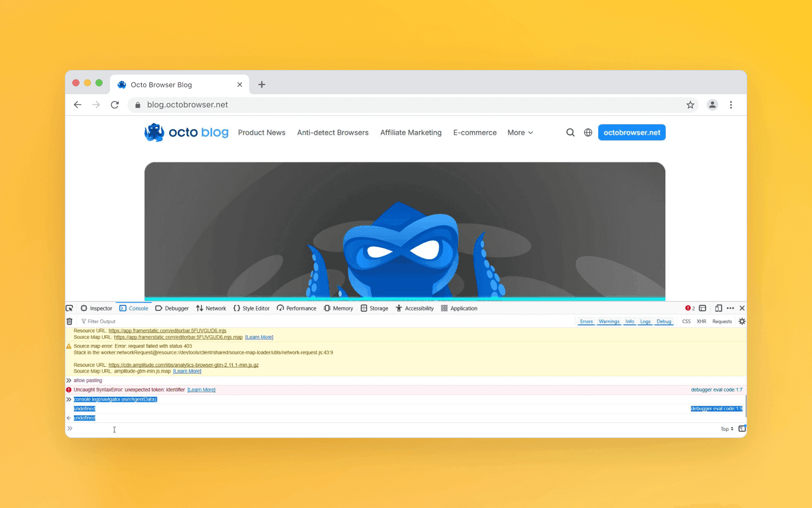Screen dimensions: 812x508
Task: Open the Learn More link beside SyntaxError
Action: tap(201, 389)
